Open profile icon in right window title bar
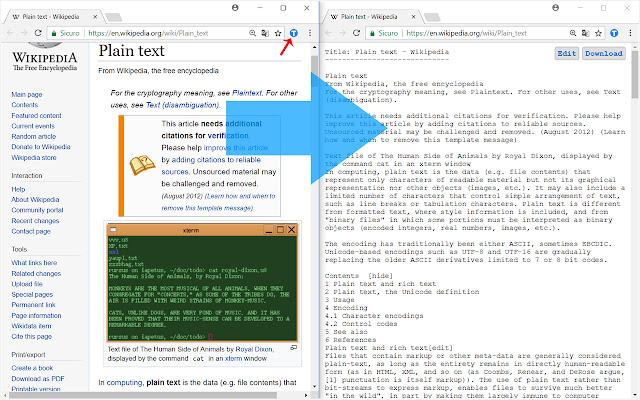 [x=556, y=8]
